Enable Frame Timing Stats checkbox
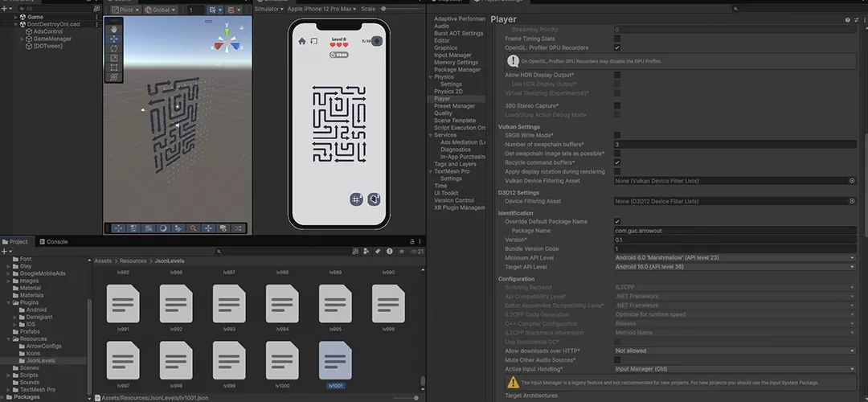The height and width of the screenshot is (402, 868). click(617, 39)
